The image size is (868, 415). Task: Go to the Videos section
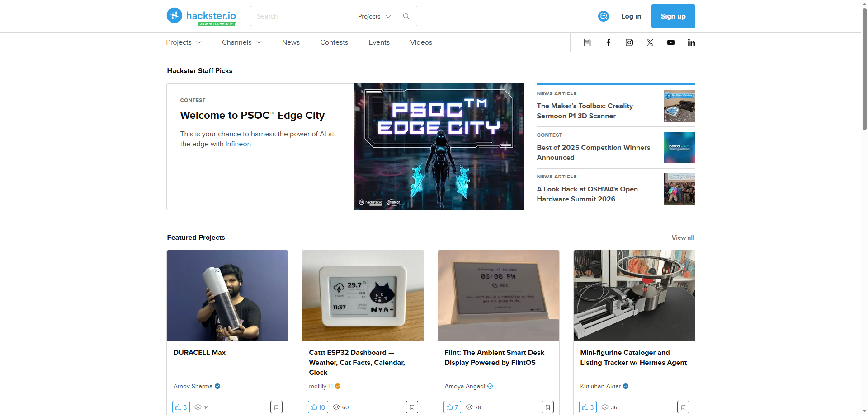(x=421, y=42)
